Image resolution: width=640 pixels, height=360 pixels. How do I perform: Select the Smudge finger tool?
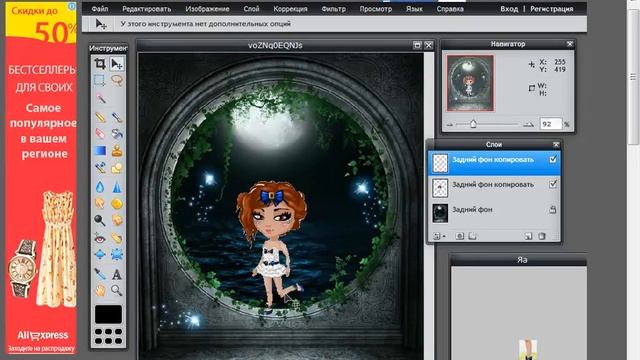[100, 203]
